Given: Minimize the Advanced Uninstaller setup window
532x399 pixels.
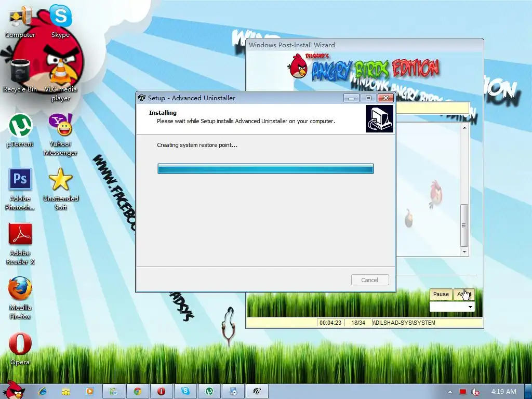Looking at the screenshot, I should coord(351,98).
